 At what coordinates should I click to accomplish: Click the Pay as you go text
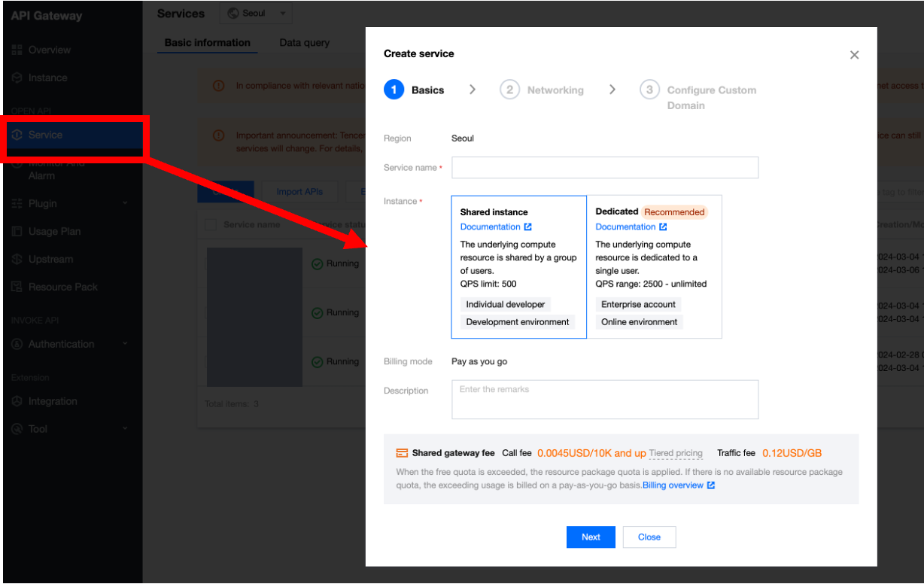coord(479,361)
